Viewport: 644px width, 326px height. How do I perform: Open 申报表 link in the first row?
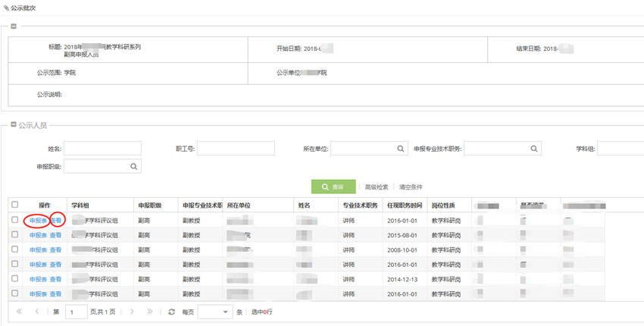pos(38,221)
